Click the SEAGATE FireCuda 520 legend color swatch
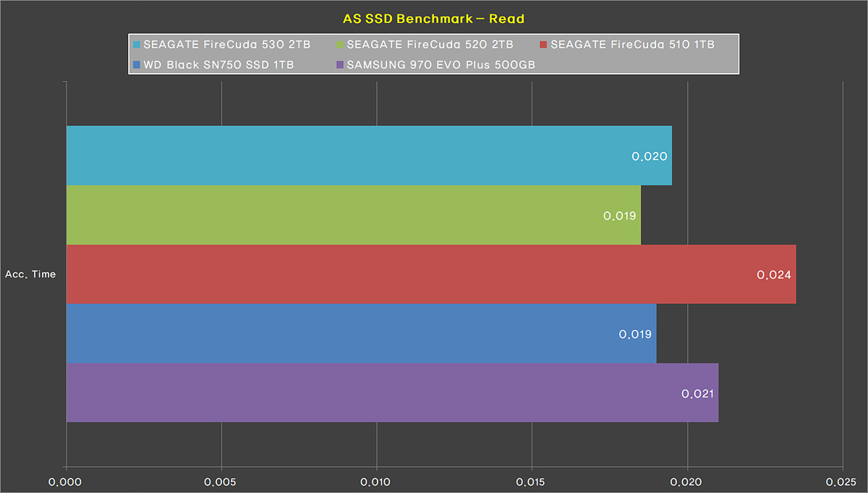Viewport: 868px width, 493px height. tap(341, 45)
